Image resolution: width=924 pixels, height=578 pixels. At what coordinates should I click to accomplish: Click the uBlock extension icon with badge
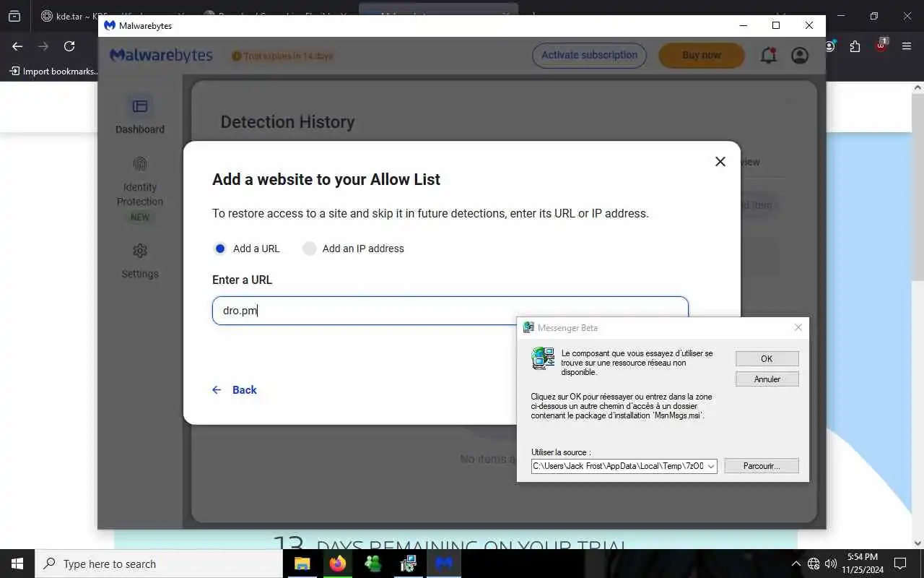881,46
